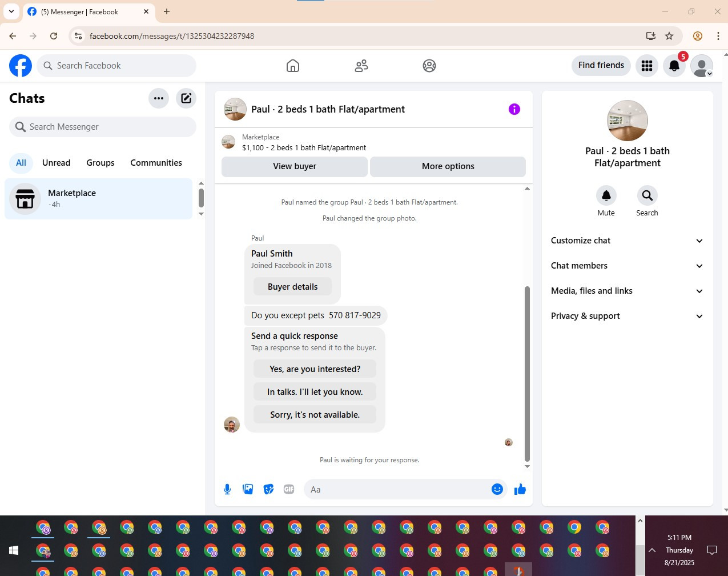Open Windows notification center icon
728x576 pixels.
pyautogui.click(x=712, y=550)
